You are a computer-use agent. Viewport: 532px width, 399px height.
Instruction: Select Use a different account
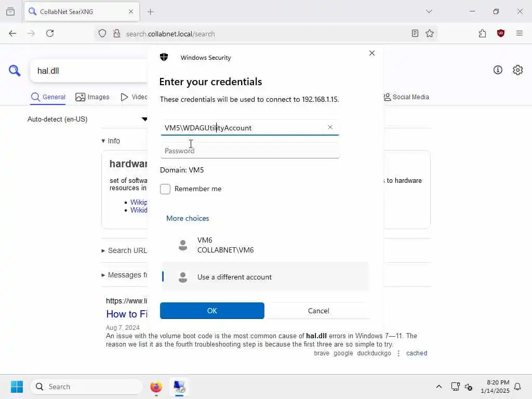coord(264,277)
